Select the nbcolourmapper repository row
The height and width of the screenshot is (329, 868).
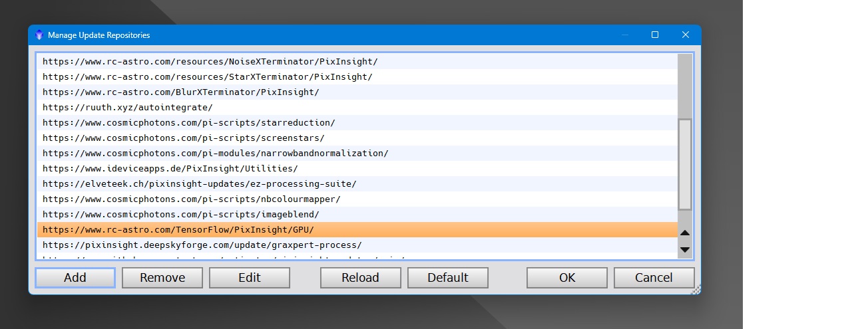coord(357,199)
